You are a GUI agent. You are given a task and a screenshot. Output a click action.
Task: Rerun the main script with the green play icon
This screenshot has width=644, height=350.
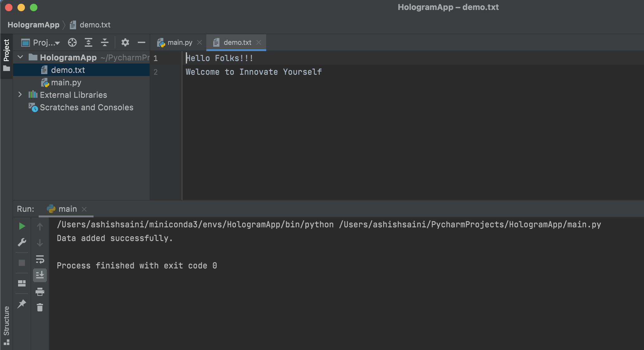click(22, 226)
